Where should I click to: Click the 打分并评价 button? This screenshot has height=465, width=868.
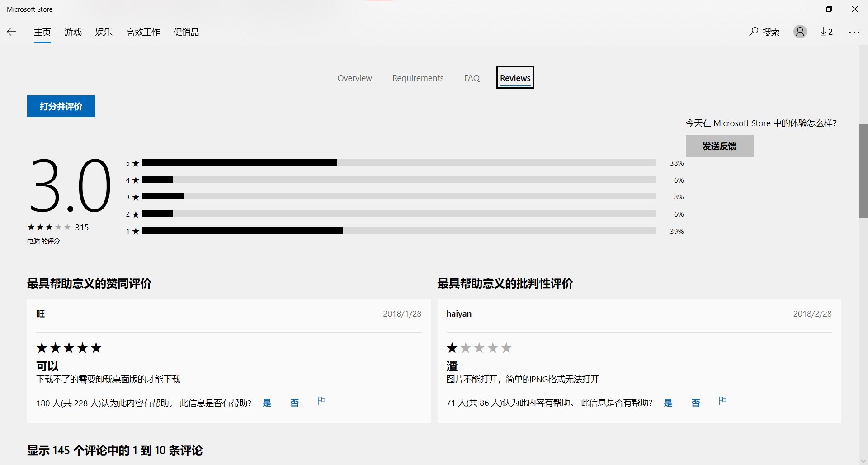tap(61, 106)
